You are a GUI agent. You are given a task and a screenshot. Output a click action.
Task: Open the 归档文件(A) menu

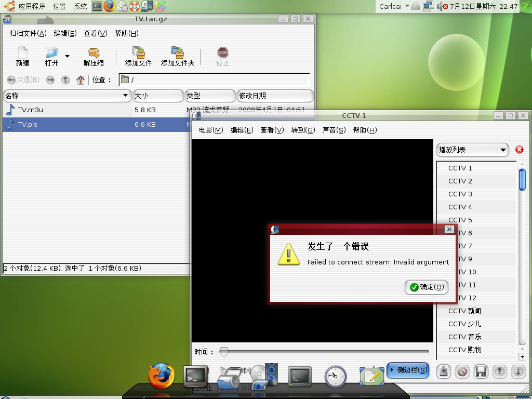(x=28, y=33)
